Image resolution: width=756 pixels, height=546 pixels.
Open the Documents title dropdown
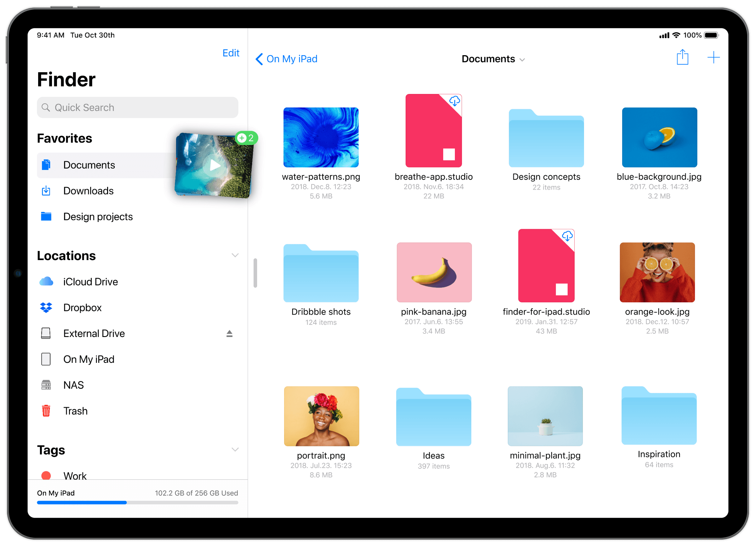(x=493, y=59)
